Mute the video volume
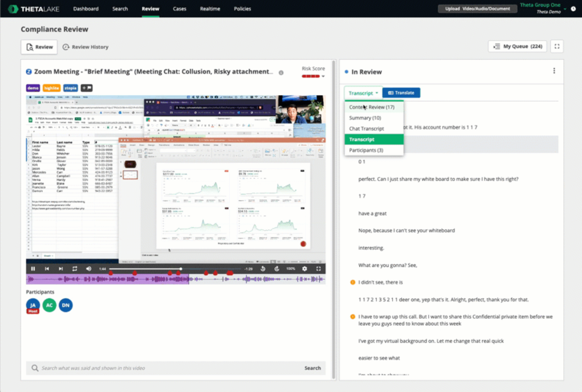This screenshot has width=582, height=392. [x=89, y=268]
